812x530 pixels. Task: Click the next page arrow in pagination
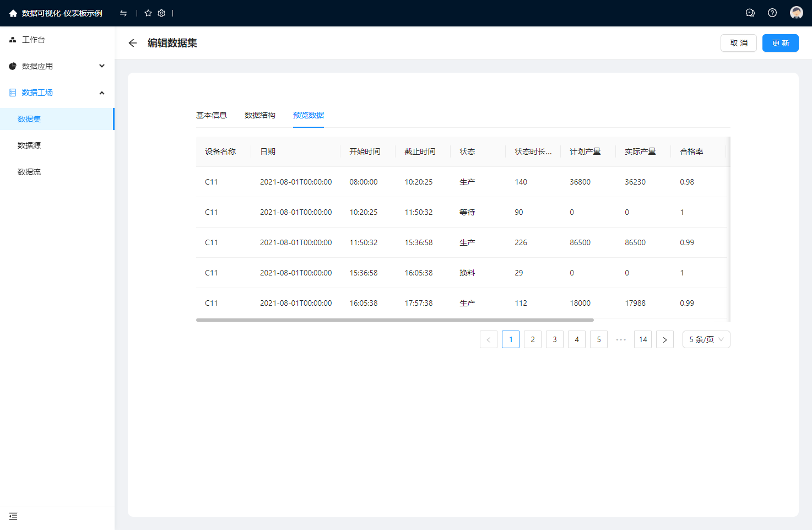(x=665, y=339)
